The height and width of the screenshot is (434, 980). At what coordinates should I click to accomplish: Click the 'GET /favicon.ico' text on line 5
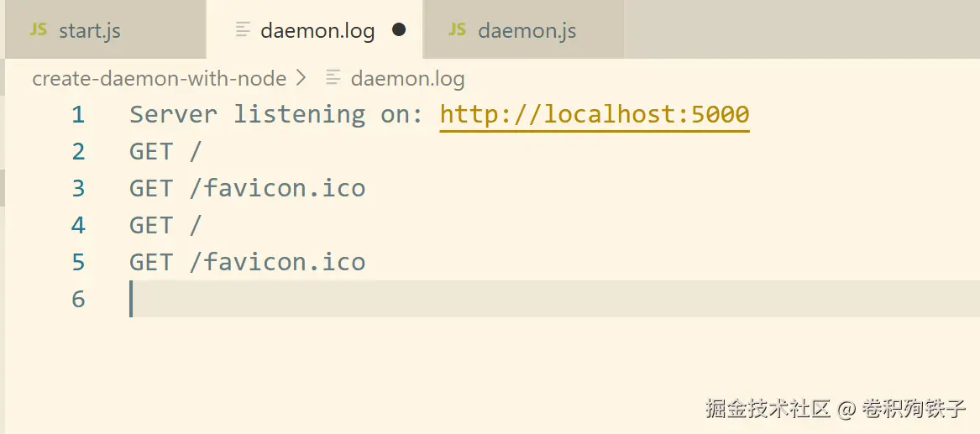click(x=247, y=262)
